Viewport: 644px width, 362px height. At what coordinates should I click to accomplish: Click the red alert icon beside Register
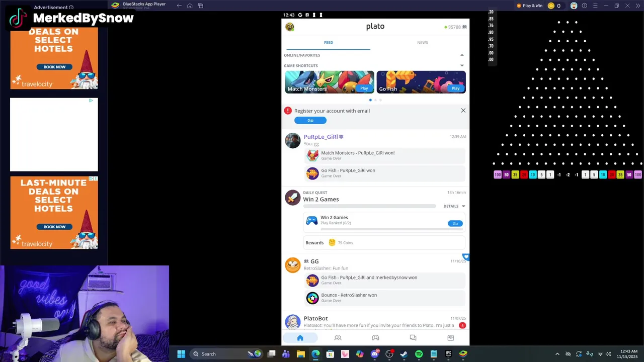[x=288, y=111]
